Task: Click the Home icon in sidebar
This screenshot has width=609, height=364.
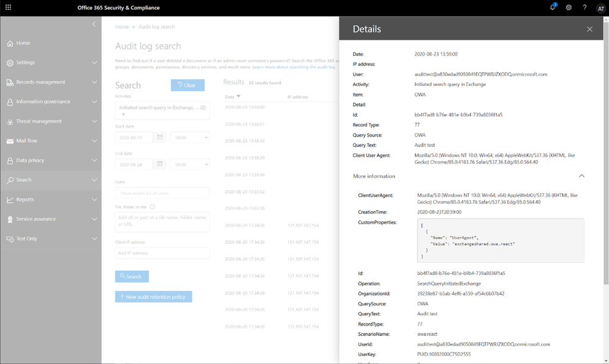Action: 10,43
